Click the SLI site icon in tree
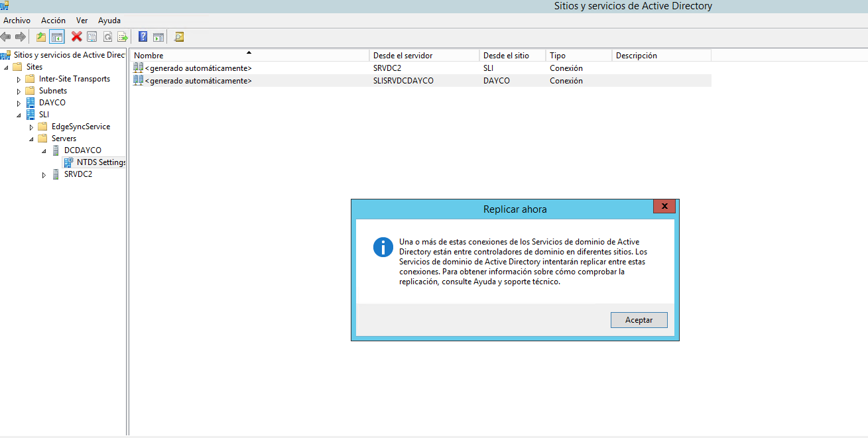The image size is (868, 438). [31, 115]
